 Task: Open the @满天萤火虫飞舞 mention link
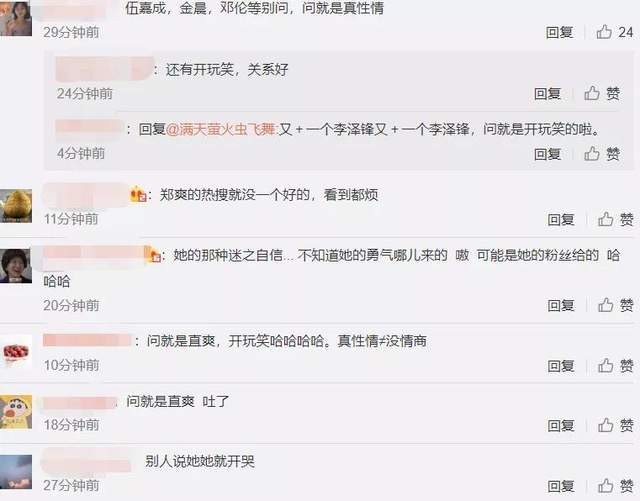point(221,129)
